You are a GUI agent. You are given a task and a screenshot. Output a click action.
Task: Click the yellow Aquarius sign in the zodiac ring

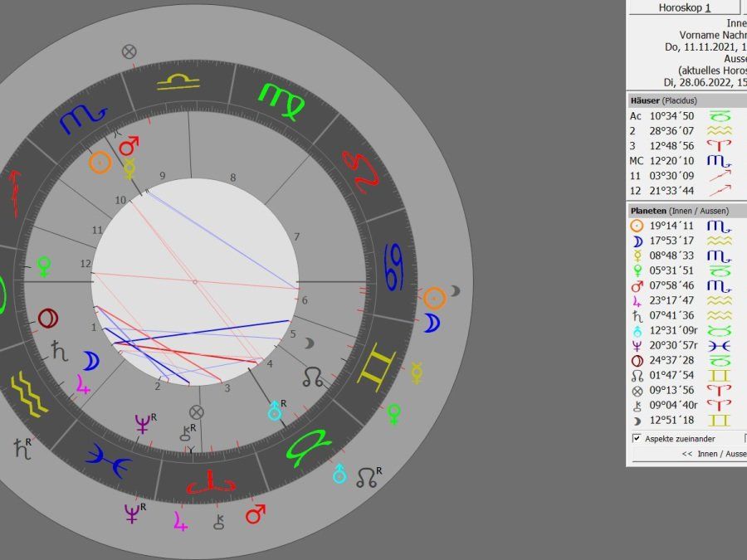[28, 394]
